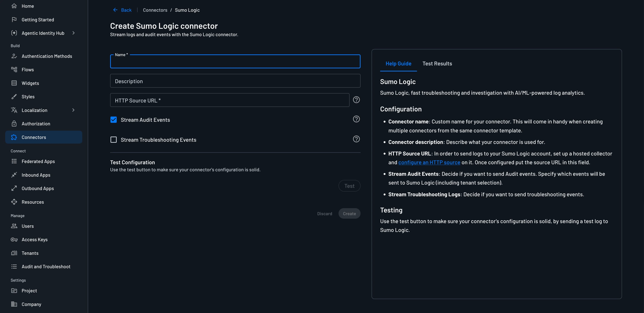Viewport: 644px width, 313px height.
Task: Expand the Localization submenu chevron
Action: pos(73,110)
